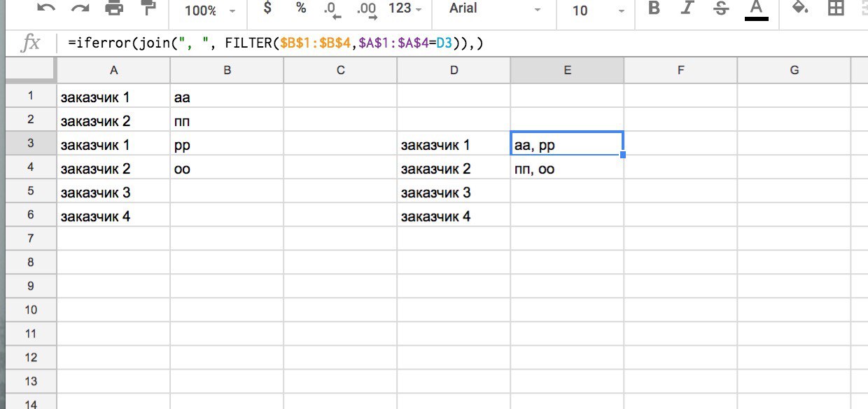Toggle Bold formatting
This screenshot has width=868, height=409.
(x=654, y=8)
